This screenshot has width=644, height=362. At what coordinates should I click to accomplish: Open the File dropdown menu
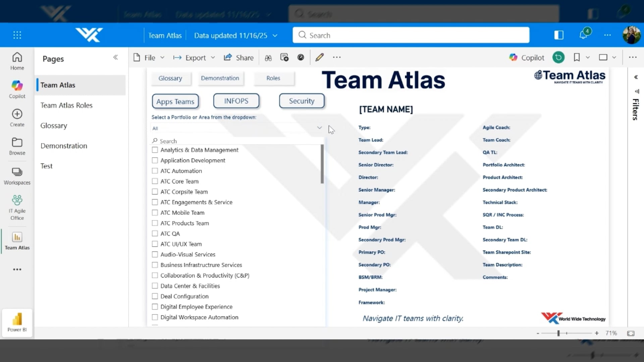[149, 58]
